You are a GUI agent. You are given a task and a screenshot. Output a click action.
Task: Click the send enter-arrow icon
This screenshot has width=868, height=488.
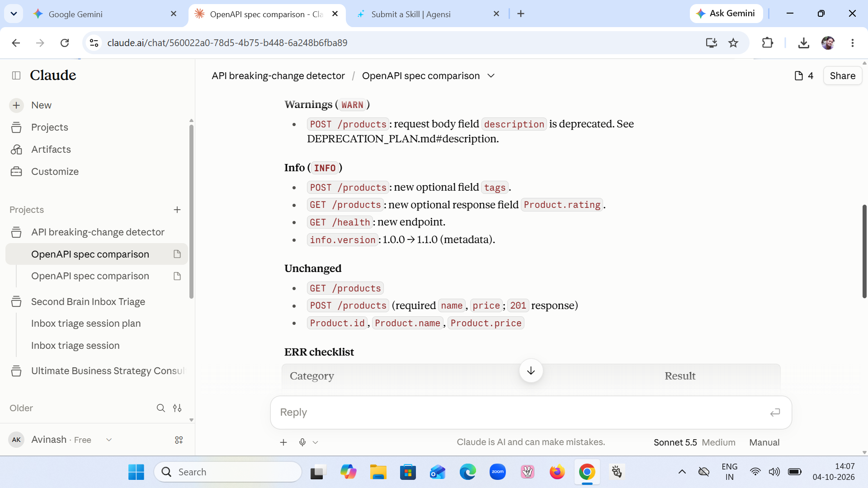[775, 413]
